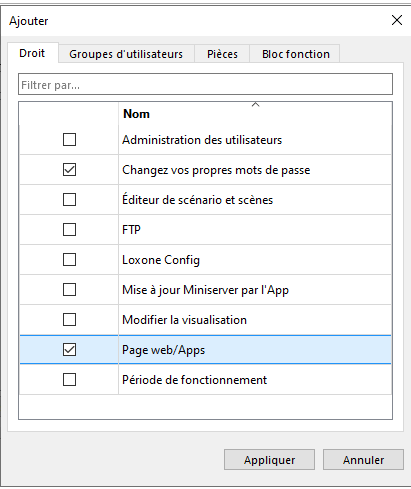
Task: Check the Période de fonctionnement checkbox
Action: click(x=69, y=380)
